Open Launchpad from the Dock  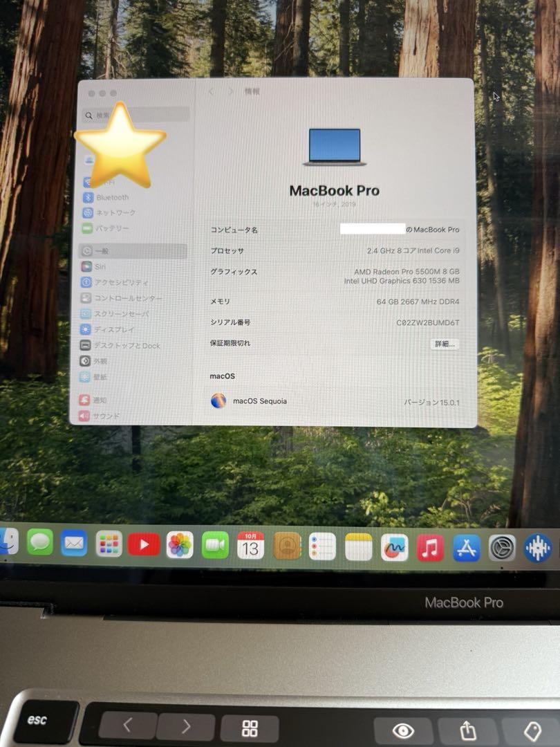[109, 544]
